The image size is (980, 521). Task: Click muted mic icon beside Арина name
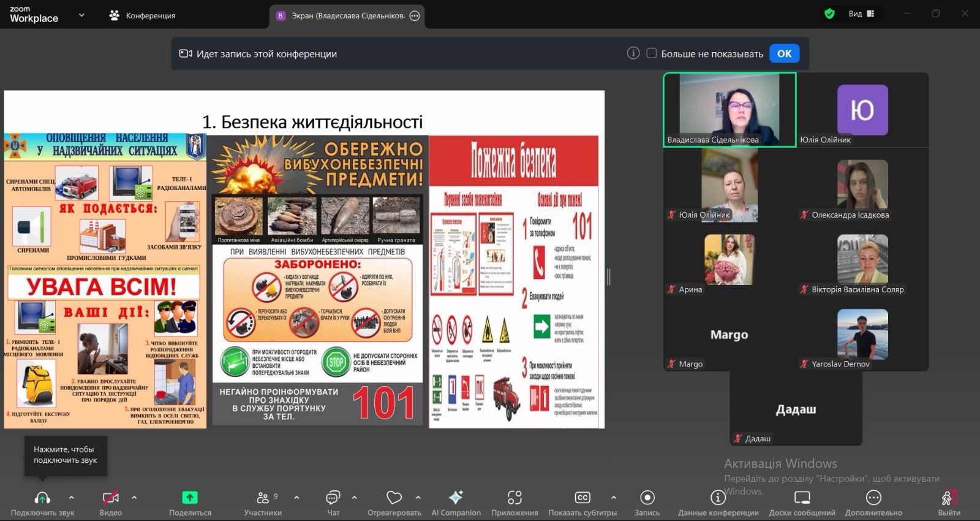671,289
